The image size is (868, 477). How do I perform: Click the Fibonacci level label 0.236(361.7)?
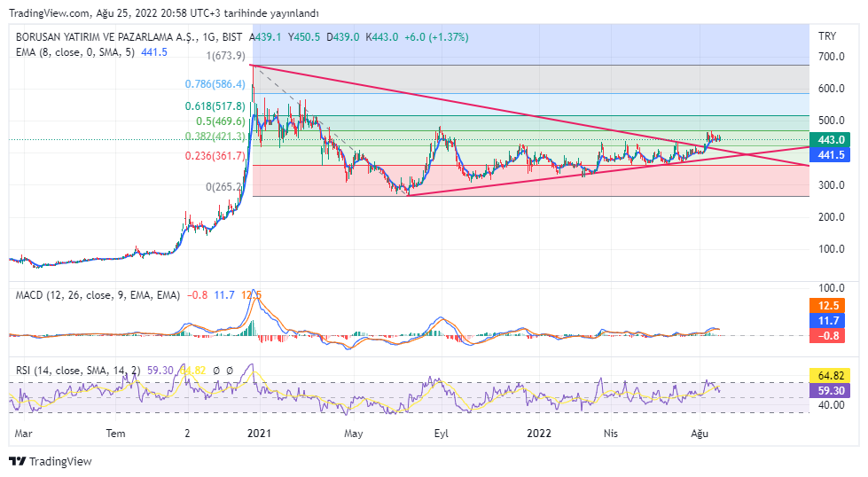(215, 155)
